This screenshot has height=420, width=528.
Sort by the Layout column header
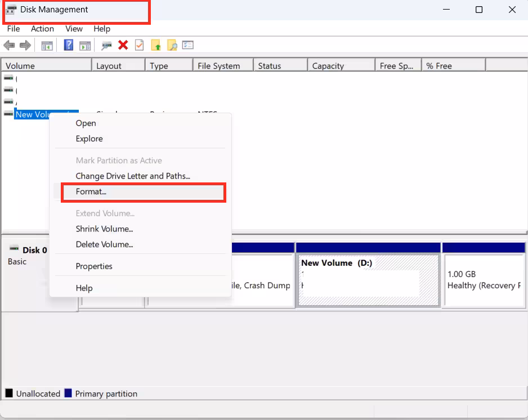[x=119, y=66]
